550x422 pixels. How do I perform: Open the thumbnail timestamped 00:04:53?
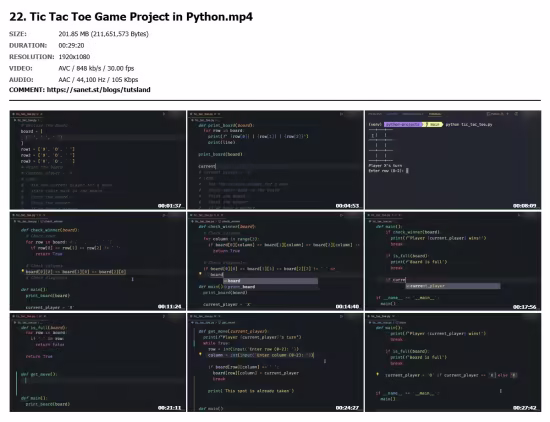(x=275, y=160)
